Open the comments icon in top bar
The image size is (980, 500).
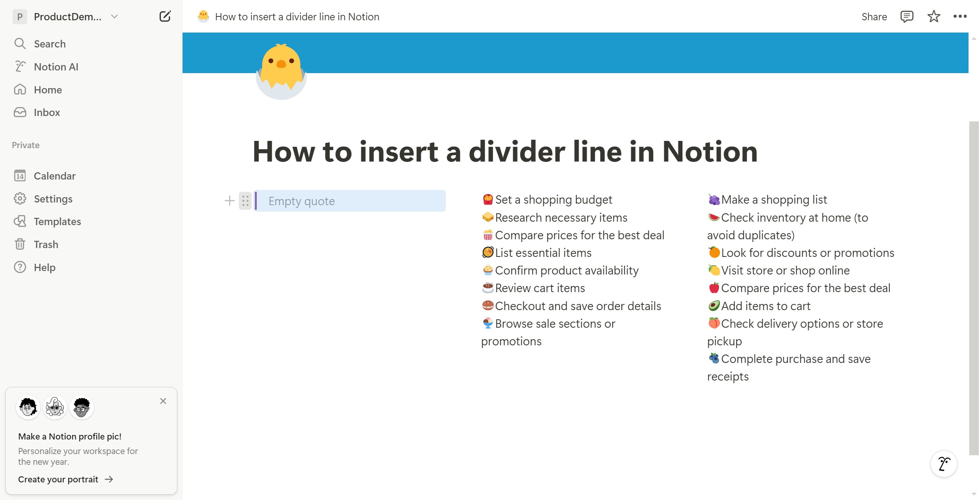[x=907, y=16]
